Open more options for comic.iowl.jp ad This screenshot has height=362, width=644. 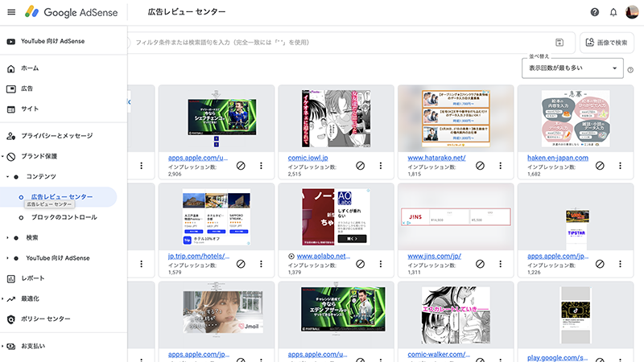(x=381, y=166)
